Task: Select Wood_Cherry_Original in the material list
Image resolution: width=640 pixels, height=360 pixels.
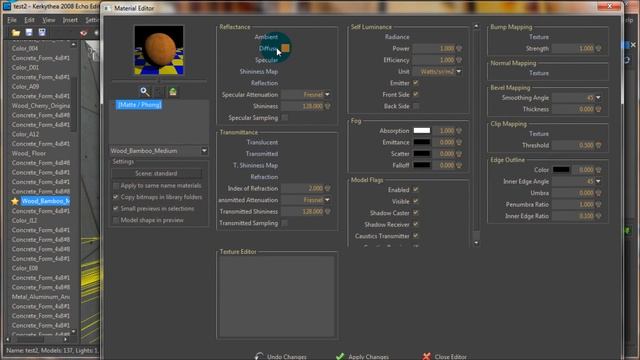Action: [41, 106]
